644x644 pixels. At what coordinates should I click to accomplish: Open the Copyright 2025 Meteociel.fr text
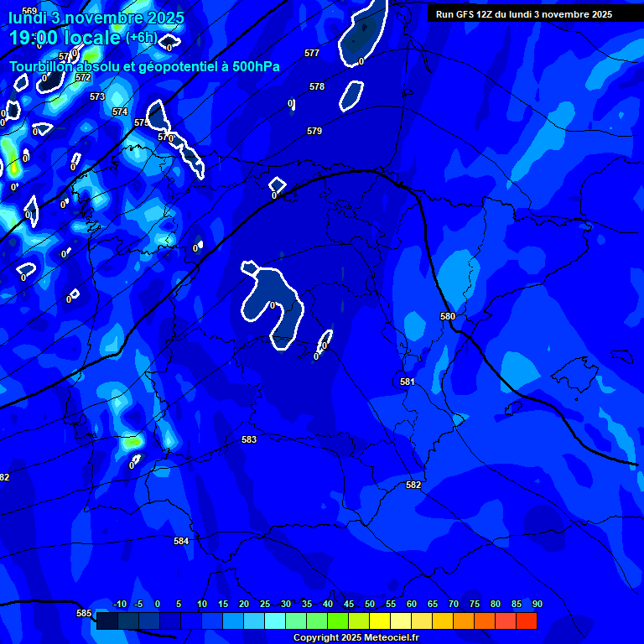356,637
